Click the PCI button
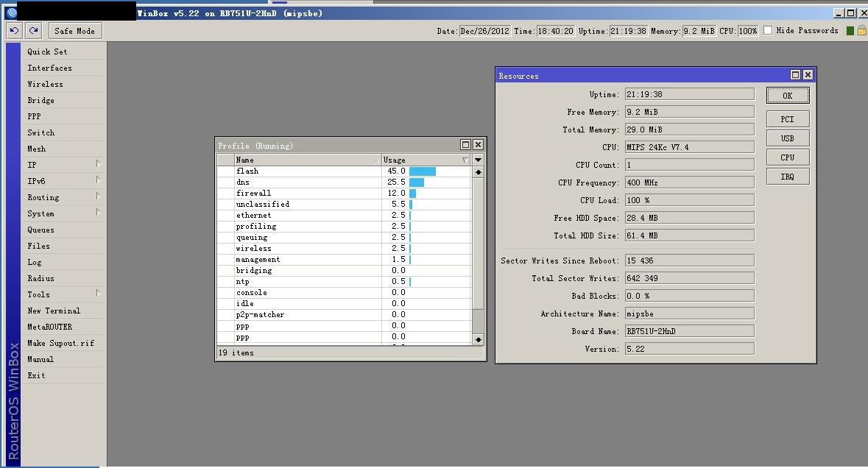The image size is (868, 468). click(788, 119)
